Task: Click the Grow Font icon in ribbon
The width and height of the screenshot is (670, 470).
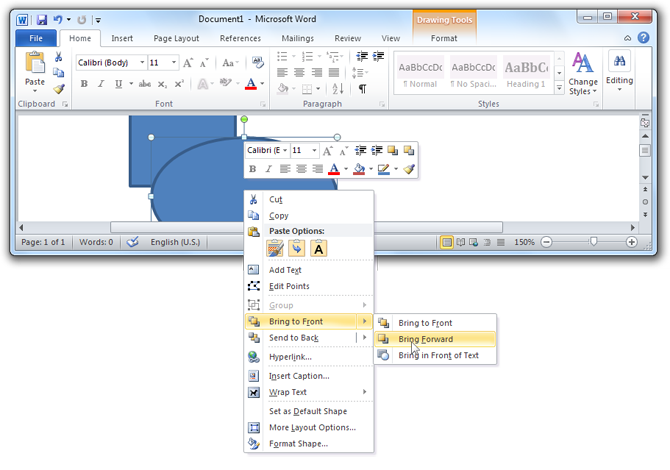Action: (x=188, y=63)
